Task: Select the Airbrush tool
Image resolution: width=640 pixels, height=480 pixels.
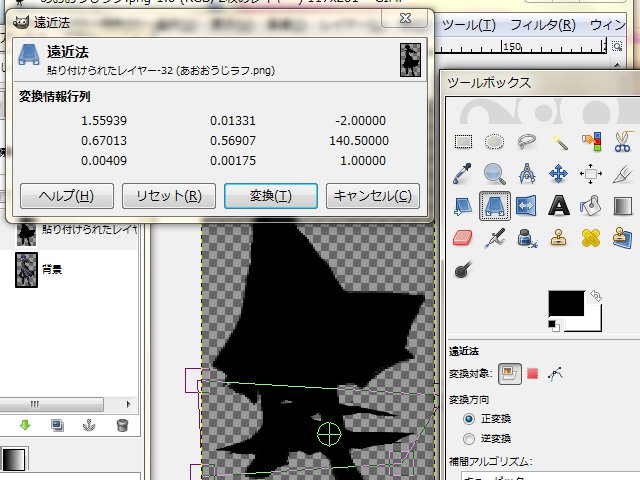Action: (494, 238)
